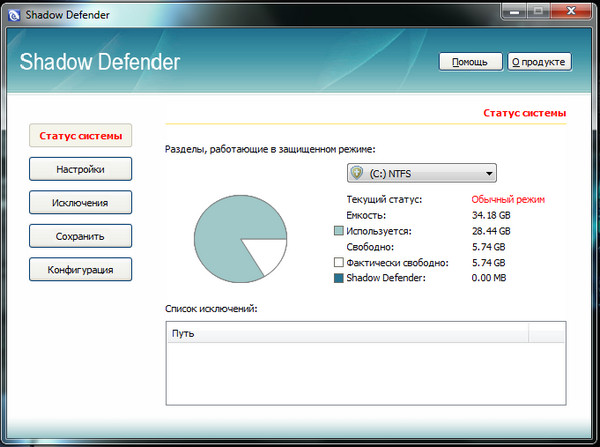Click the dark Shadow Defender legend swatch
This screenshot has width=600, height=447.
339,278
